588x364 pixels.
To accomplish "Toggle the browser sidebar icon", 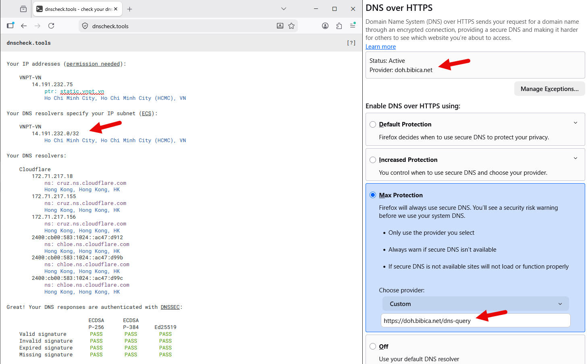I will point(10,26).
